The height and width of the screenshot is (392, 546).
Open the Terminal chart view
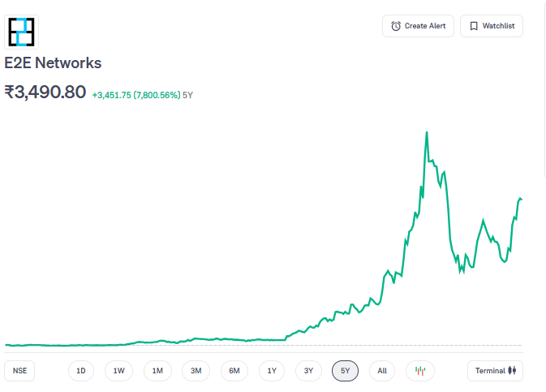click(495, 371)
